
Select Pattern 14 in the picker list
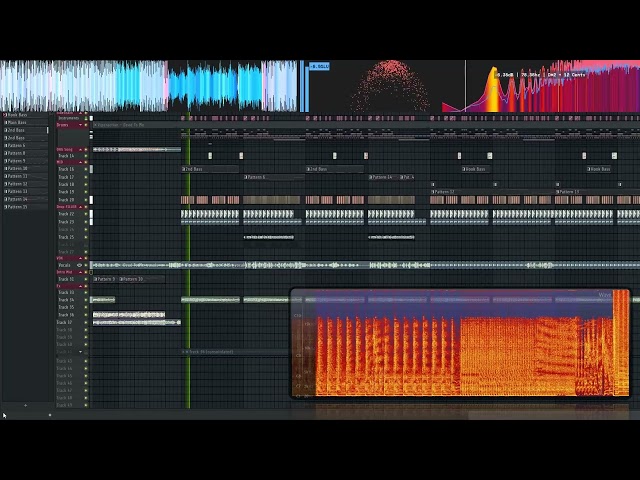[25, 199]
